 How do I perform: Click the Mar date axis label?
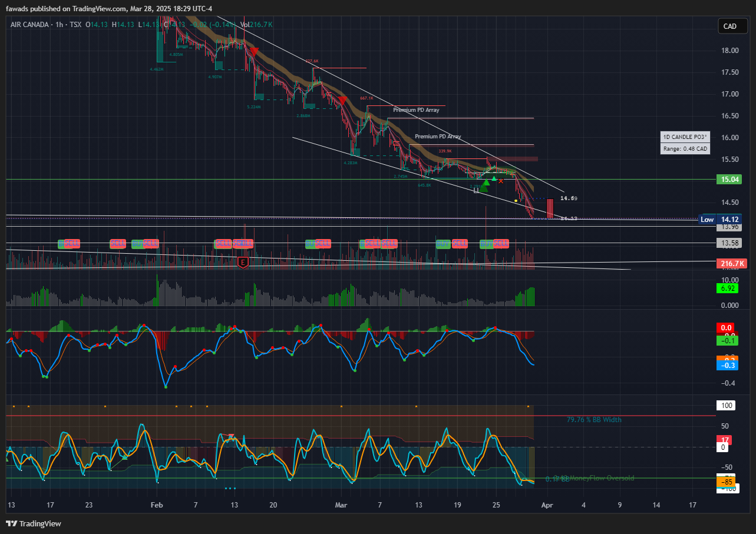[342, 505]
